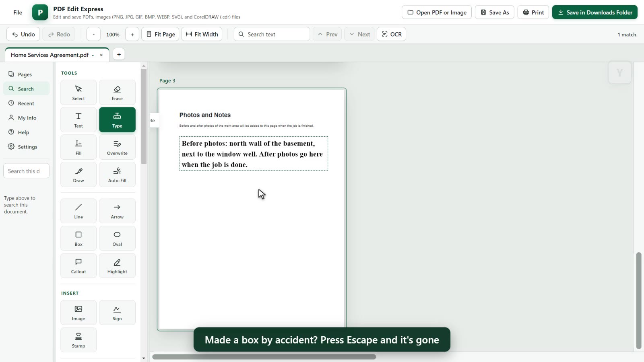Screen dimensions: 644x362
Task: Zoom in with the plus button
Action: click(x=132, y=34)
